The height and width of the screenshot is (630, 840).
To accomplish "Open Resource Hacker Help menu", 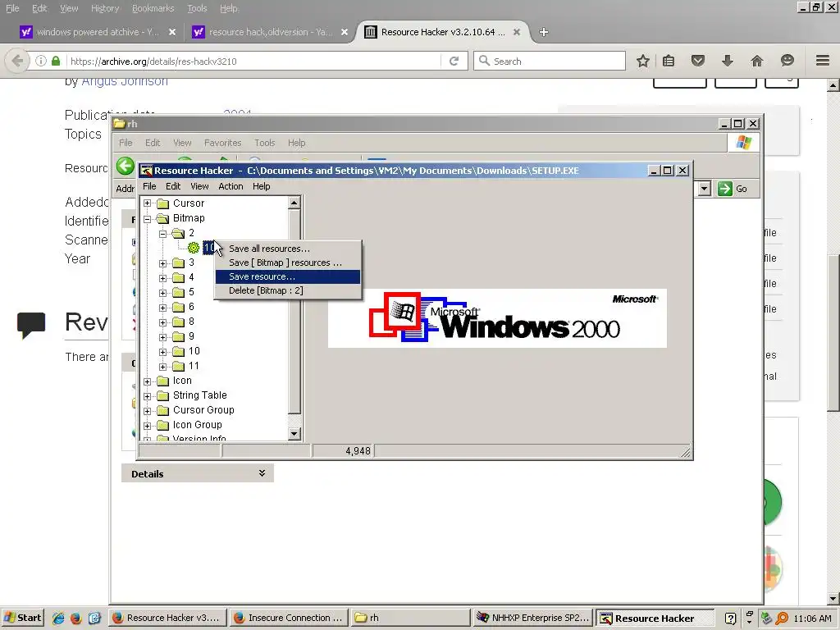I will point(262,186).
